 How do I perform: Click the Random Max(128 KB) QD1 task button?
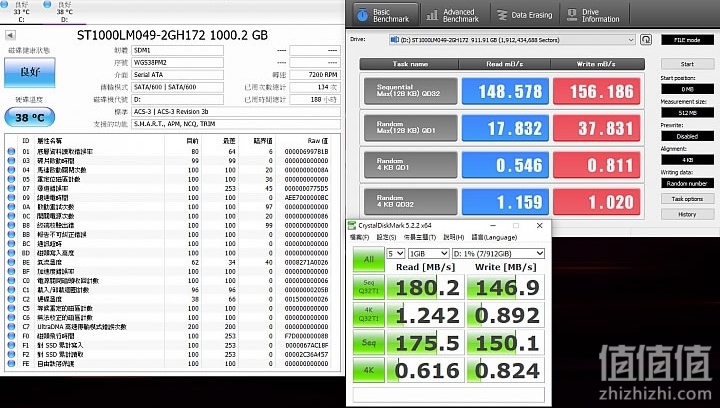(411, 128)
